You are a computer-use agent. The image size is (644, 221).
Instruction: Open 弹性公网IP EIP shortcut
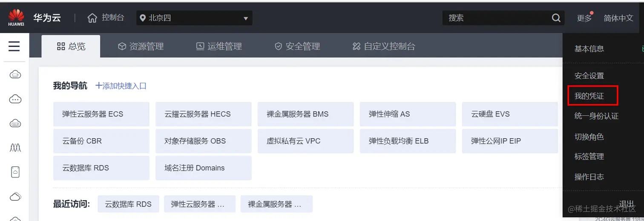coord(510,141)
